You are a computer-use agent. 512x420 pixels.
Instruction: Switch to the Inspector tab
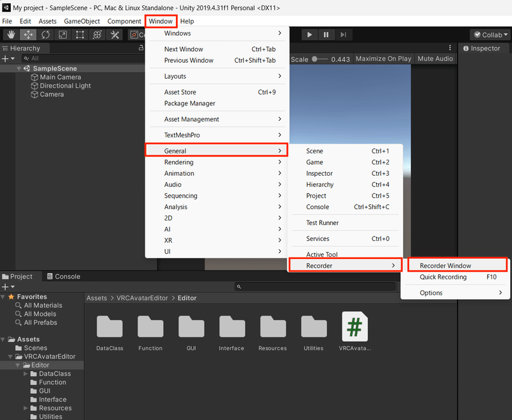coord(482,48)
